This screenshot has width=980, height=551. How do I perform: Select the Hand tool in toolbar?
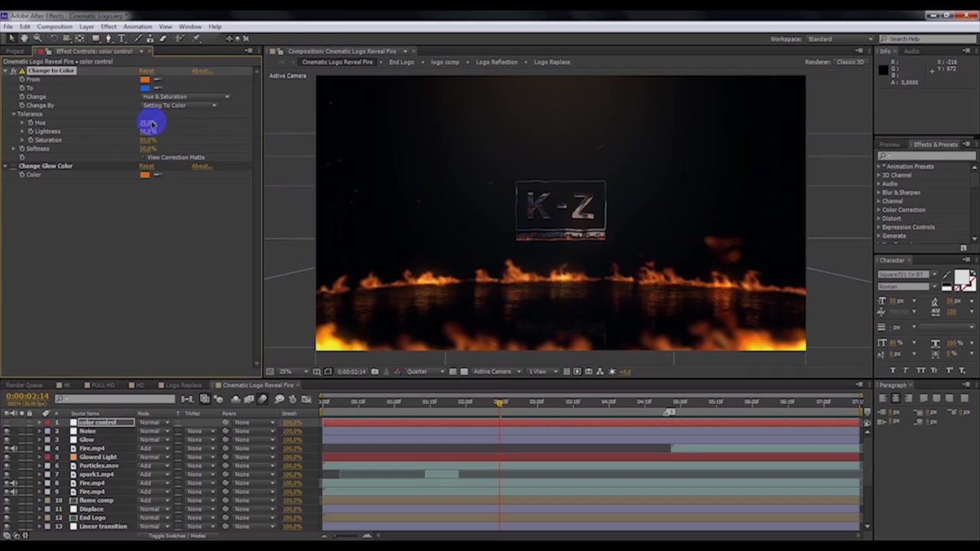[24, 38]
